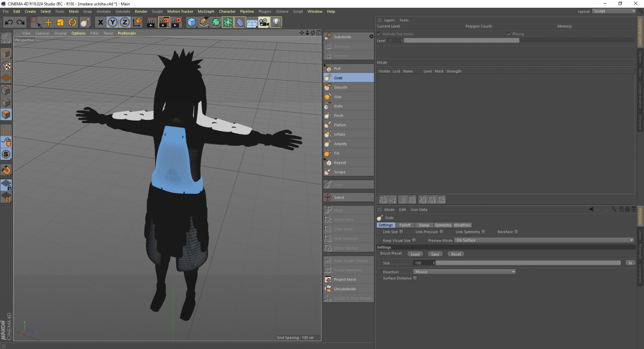Enable the Link Symmetry checkbox
Viewport: 644px width, 349px height.
click(483, 232)
